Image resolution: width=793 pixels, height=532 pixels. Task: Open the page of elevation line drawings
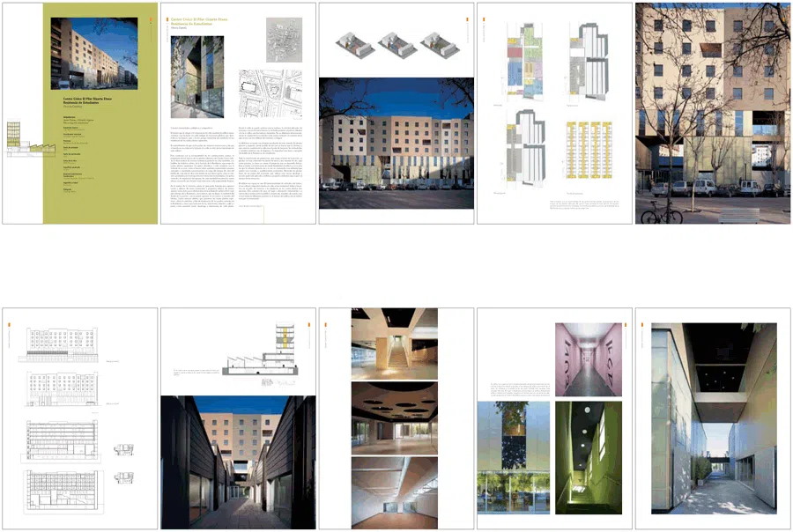coord(80,418)
